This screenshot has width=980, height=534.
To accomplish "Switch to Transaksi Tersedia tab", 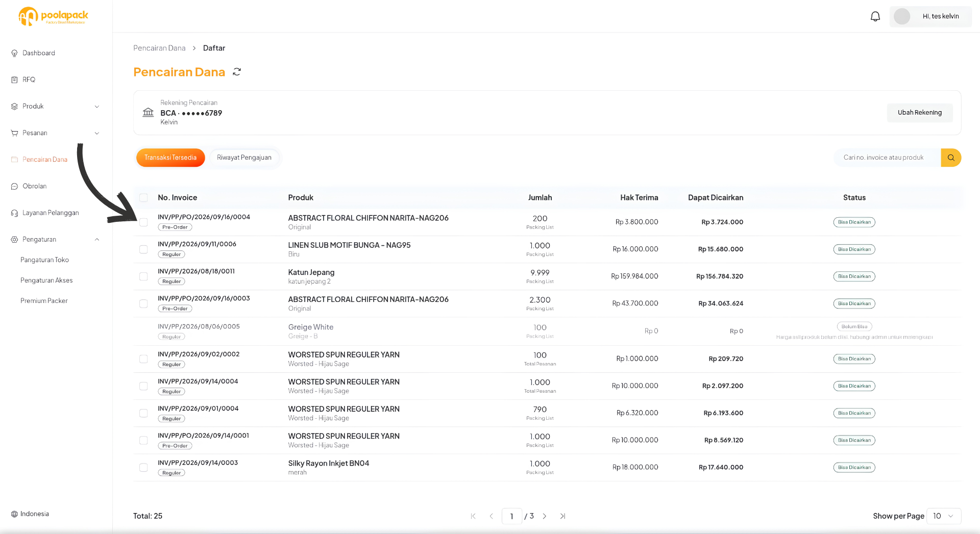I will coord(170,158).
